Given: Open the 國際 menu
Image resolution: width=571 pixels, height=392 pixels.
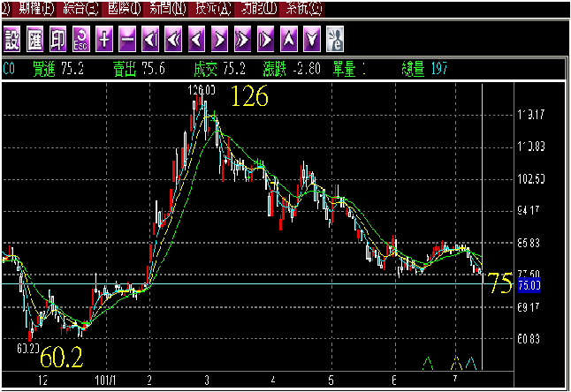Looking at the screenshot, I should tap(121, 7).
